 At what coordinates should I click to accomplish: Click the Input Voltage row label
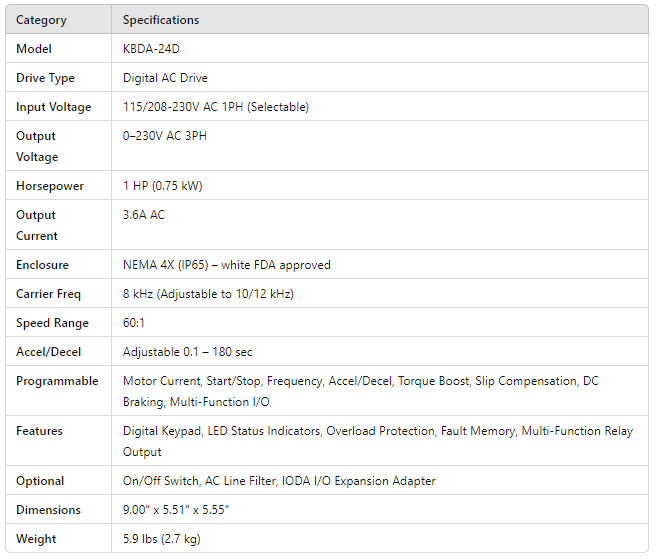click(x=53, y=107)
